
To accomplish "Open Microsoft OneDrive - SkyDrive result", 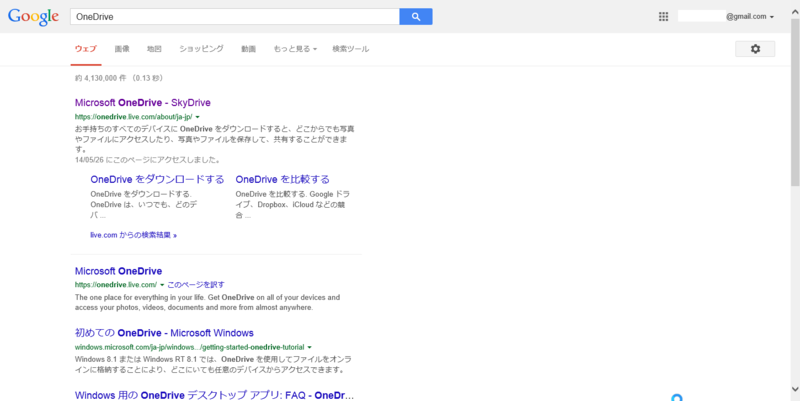I will point(143,103).
